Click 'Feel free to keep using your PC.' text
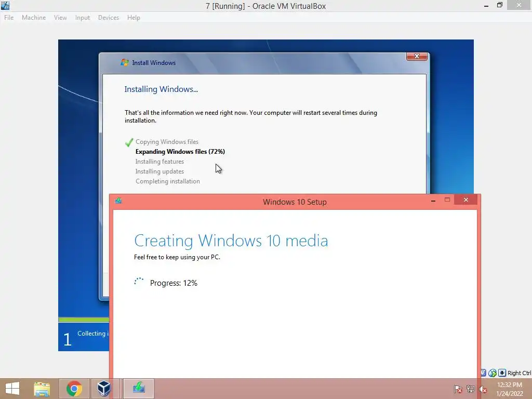532x399 pixels. pyautogui.click(x=177, y=257)
